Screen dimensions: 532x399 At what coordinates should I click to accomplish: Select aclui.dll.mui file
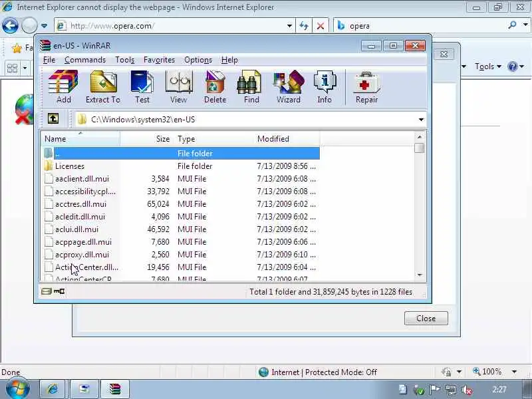tap(182, 229)
